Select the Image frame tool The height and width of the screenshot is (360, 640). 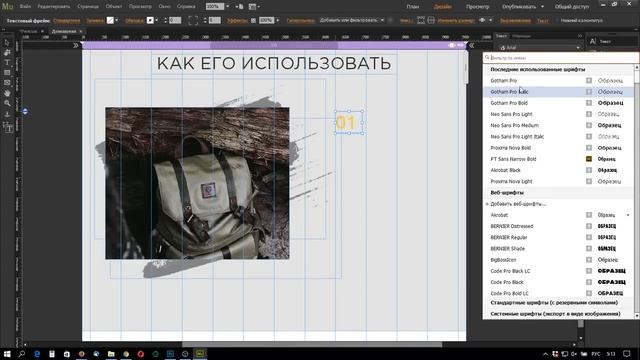tap(7, 83)
